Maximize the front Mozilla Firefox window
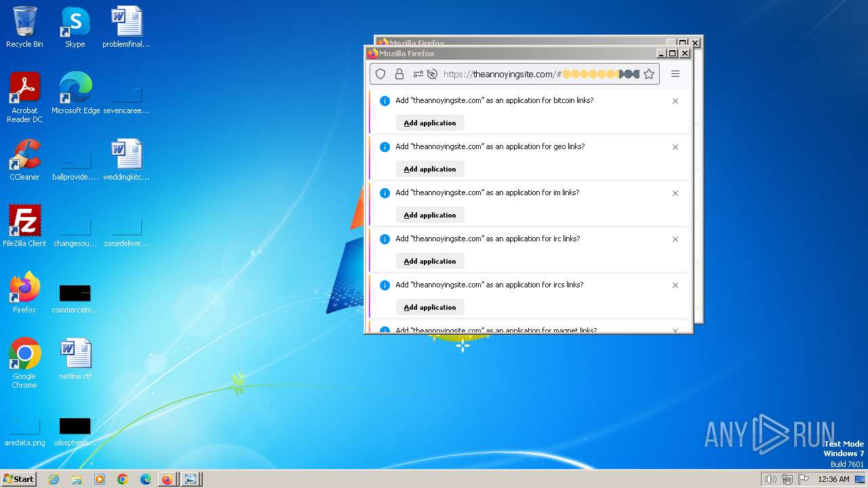Viewport: 868px width, 488px height. pyautogui.click(x=673, y=54)
